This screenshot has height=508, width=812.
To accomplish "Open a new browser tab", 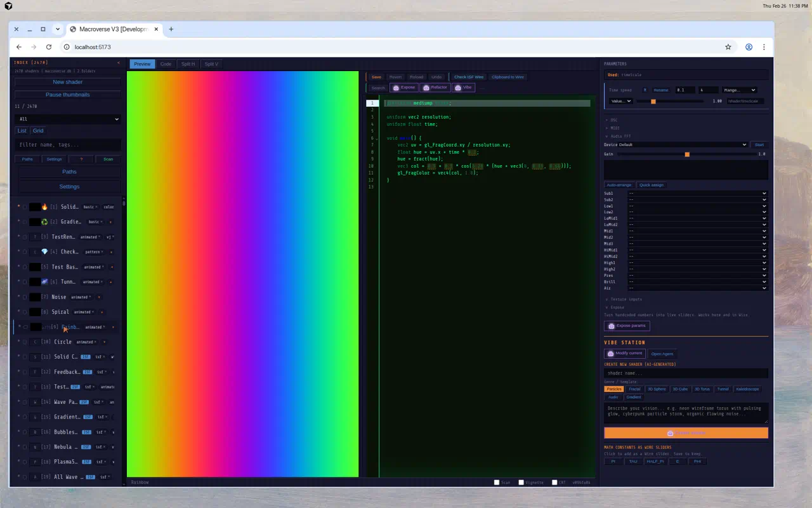I will (171, 29).
